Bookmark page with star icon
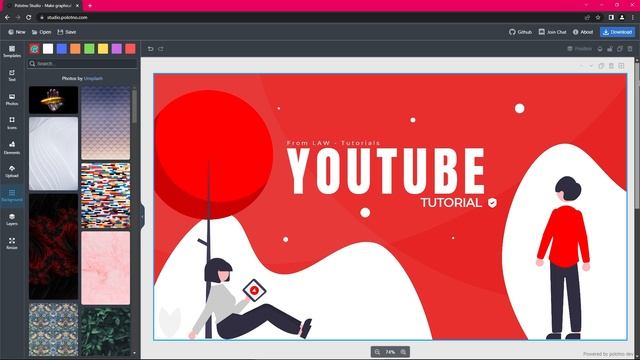This screenshot has height=360, width=640. click(598, 18)
